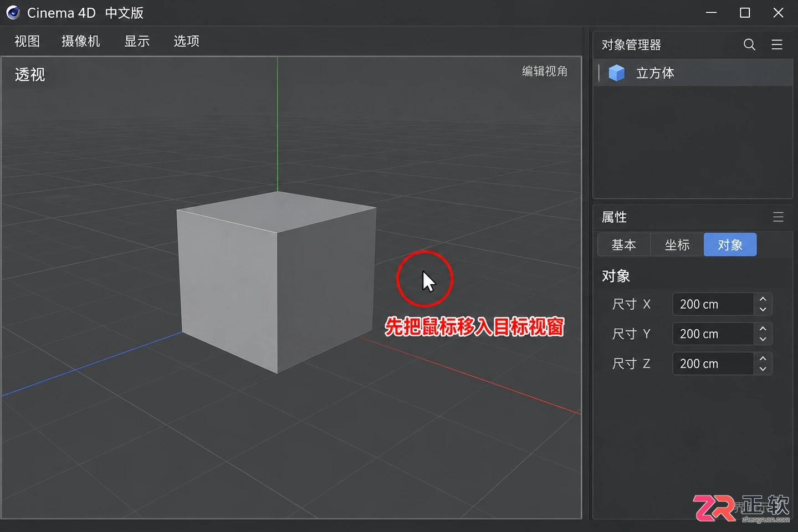
Task: Switch to the 基本 tab
Action: (624, 245)
